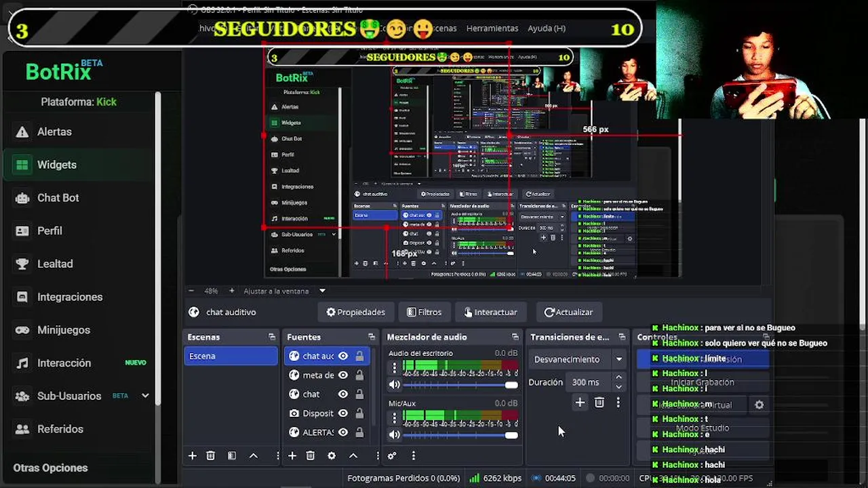Open Mic/Aux options menu
Screen dimensions: 868x488
[395, 418]
